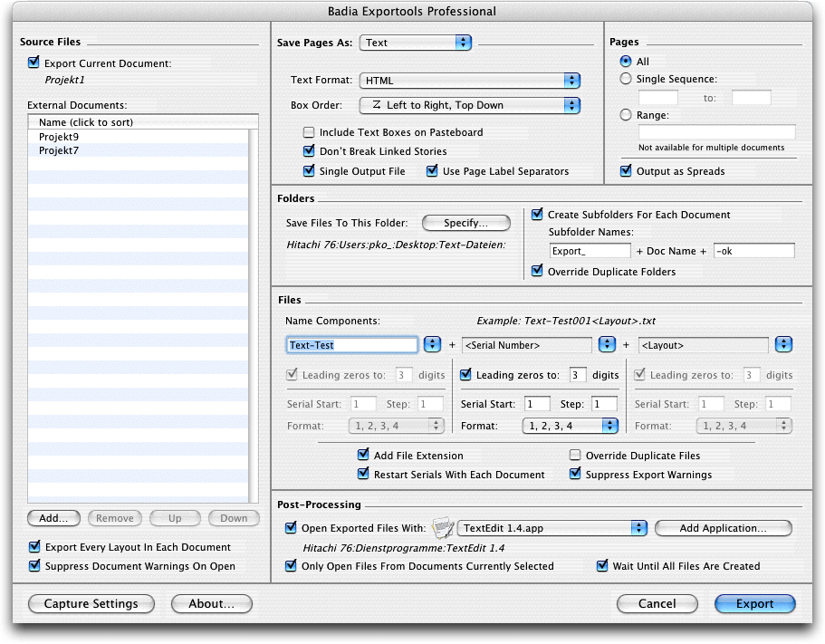This screenshot has height=644, width=825.
Task: Toggle Wait Until All Files Are Created
Action: tap(602, 565)
